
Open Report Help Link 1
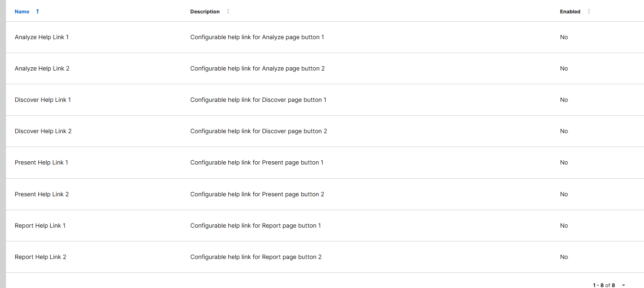point(40,225)
